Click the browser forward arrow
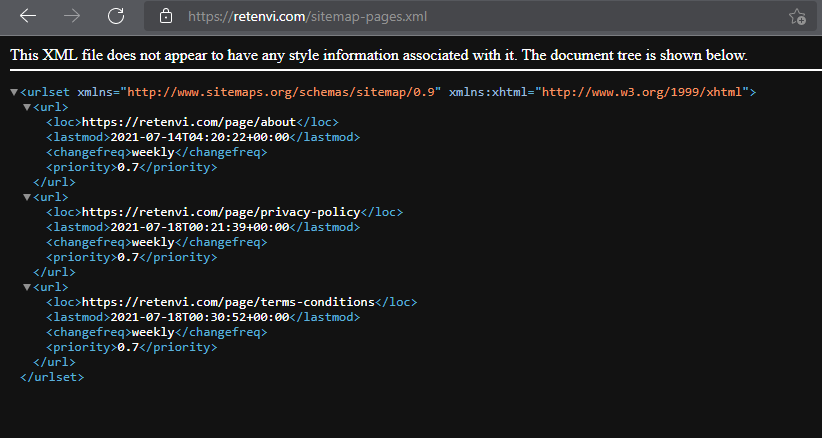 coord(72,16)
